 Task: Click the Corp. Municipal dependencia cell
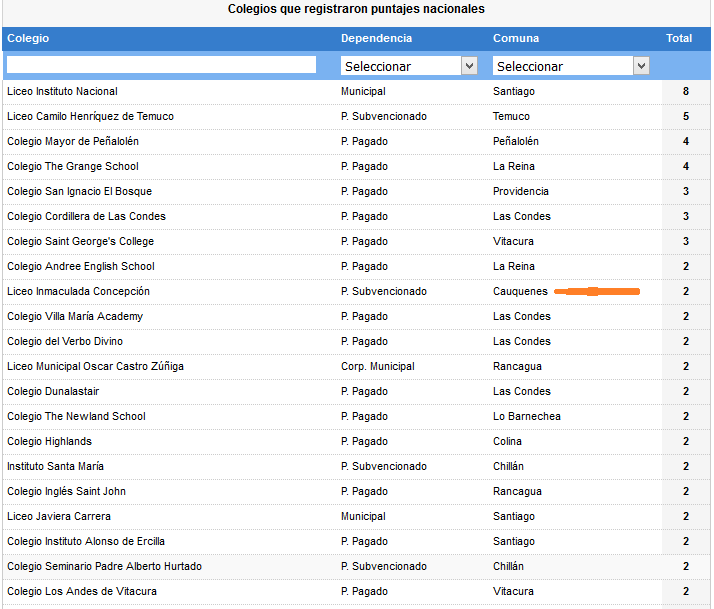pos(377,366)
